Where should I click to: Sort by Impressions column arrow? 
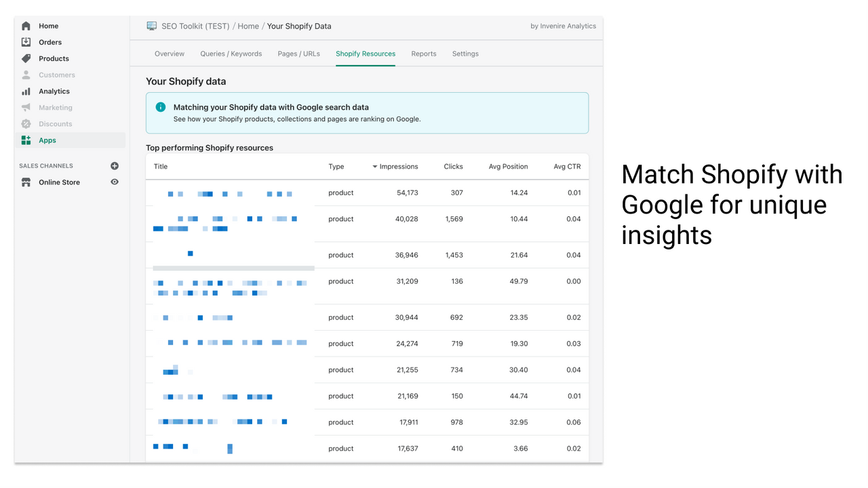pos(374,167)
